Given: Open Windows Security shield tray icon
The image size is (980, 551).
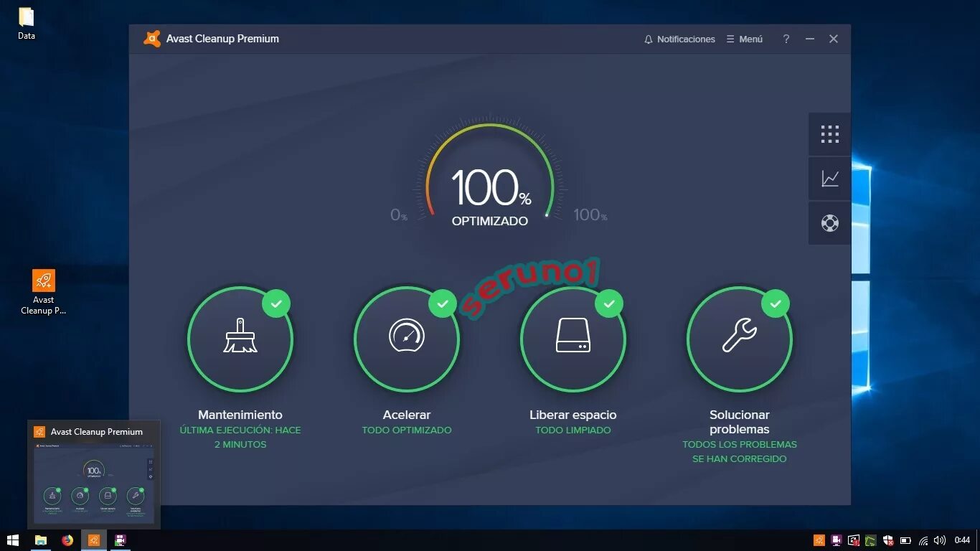Looking at the screenshot, I should 888,540.
